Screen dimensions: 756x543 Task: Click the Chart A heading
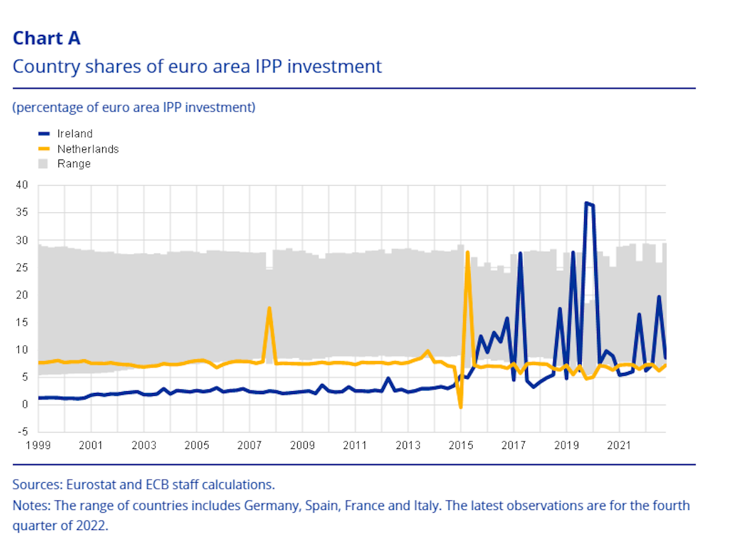[47, 38]
